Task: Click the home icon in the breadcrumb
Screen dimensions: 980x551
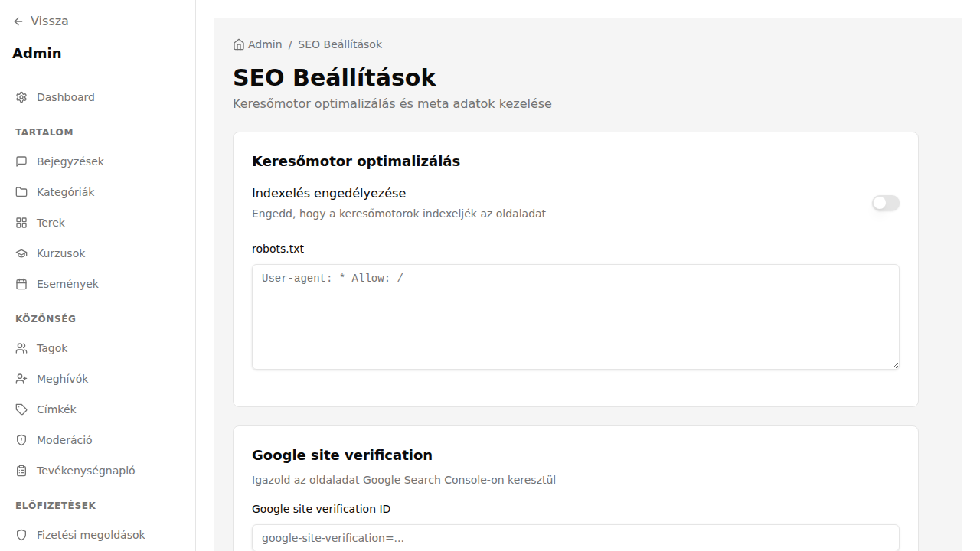Action: click(x=237, y=44)
